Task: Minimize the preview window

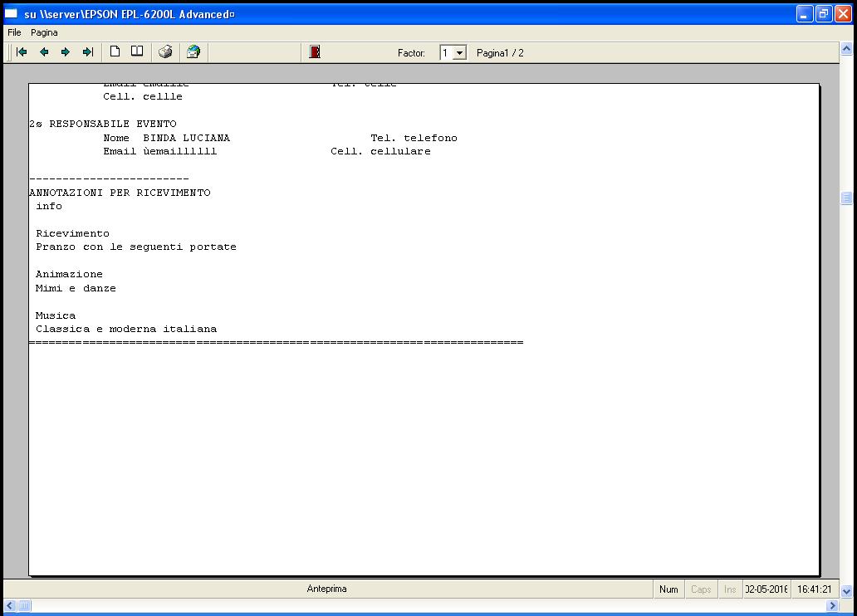Action: tap(805, 13)
